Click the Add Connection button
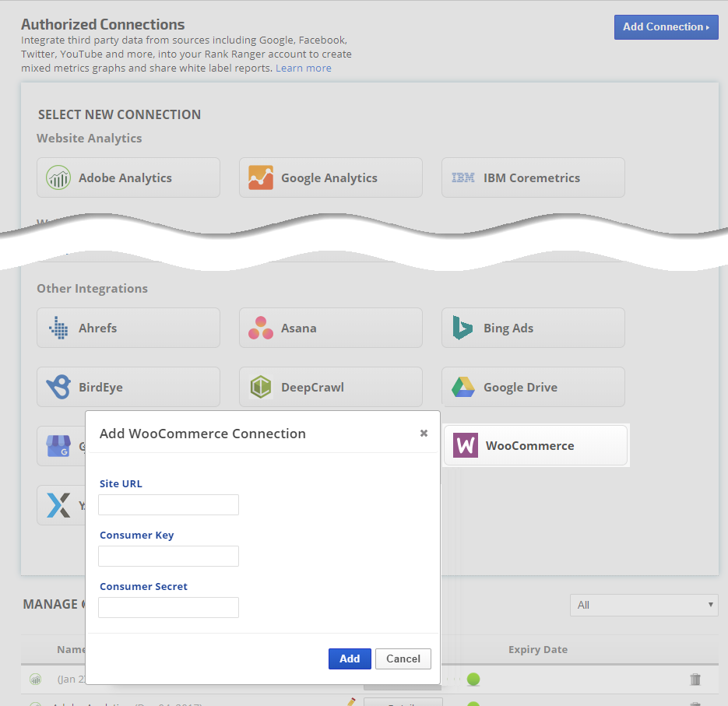Image resolution: width=728 pixels, height=706 pixels. (x=666, y=26)
